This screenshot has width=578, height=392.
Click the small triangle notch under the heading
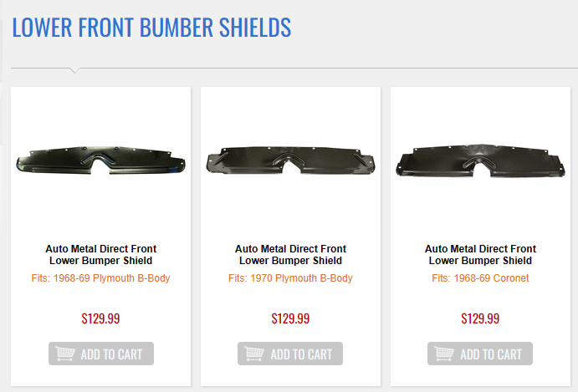coord(74,70)
